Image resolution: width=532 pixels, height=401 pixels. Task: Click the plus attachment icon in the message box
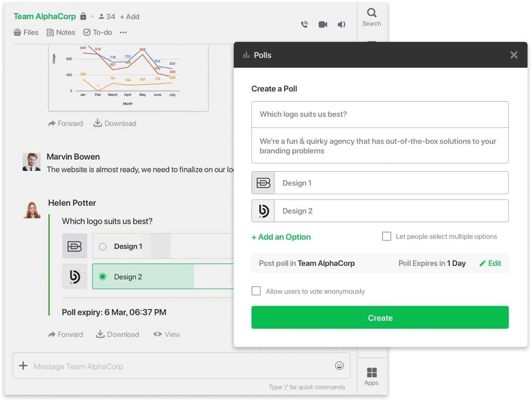coord(23,365)
